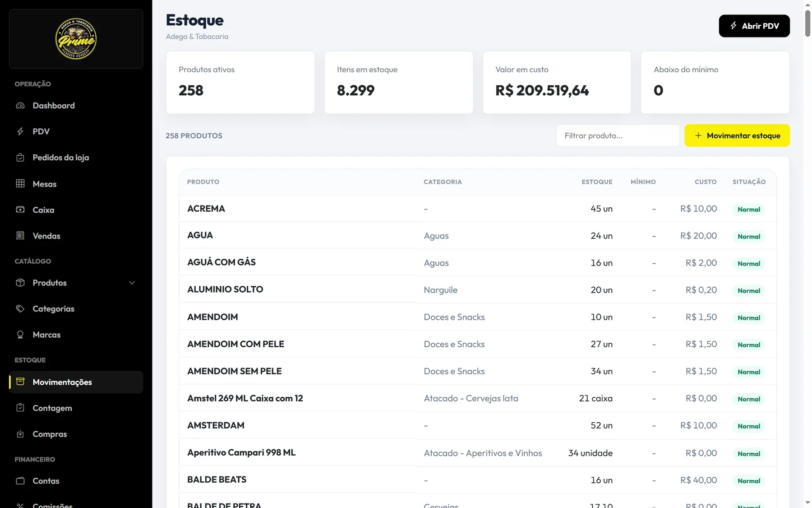This screenshot has height=508, width=812.
Task: Click the Produtos box icon
Action: [20, 283]
